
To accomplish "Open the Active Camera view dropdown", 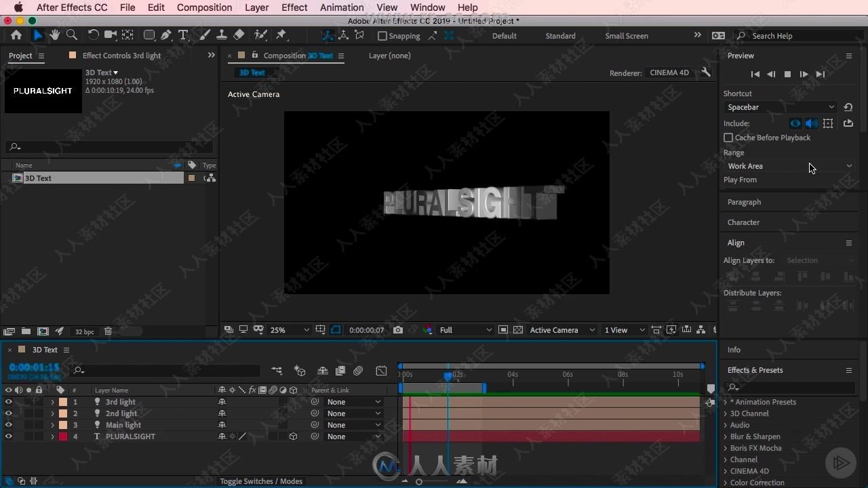I will [x=562, y=330].
